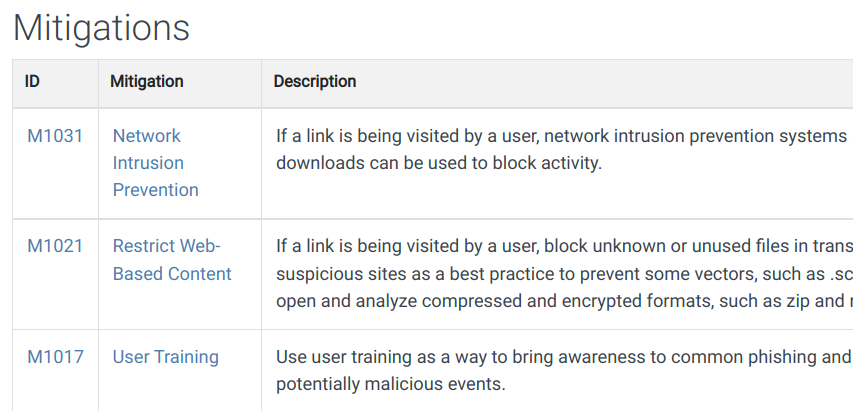Open the Network Intrusion Prevention link
853x411 pixels.
pyautogui.click(x=155, y=163)
